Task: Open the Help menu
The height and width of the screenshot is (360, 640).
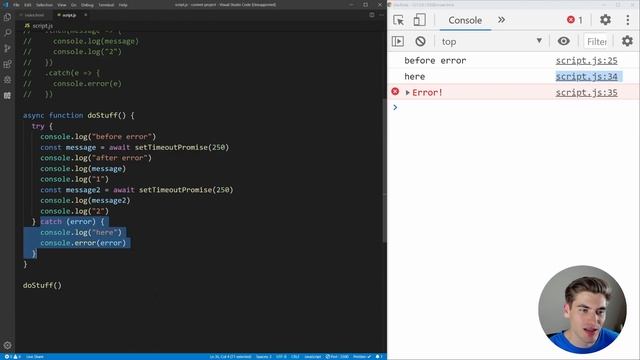Action: (123, 5)
